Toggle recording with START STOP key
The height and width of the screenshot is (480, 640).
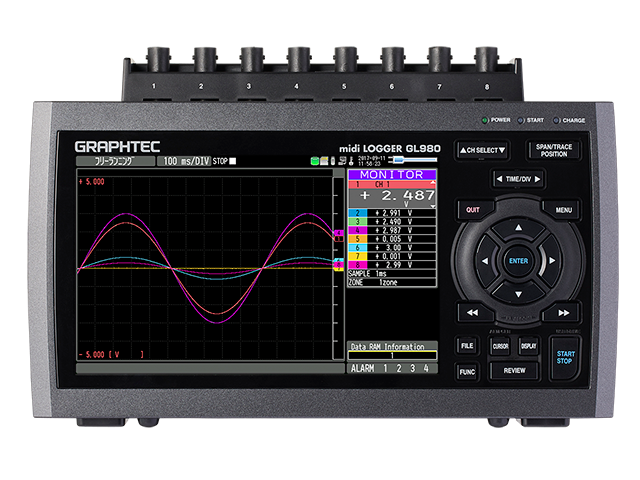pyautogui.click(x=565, y=358)
